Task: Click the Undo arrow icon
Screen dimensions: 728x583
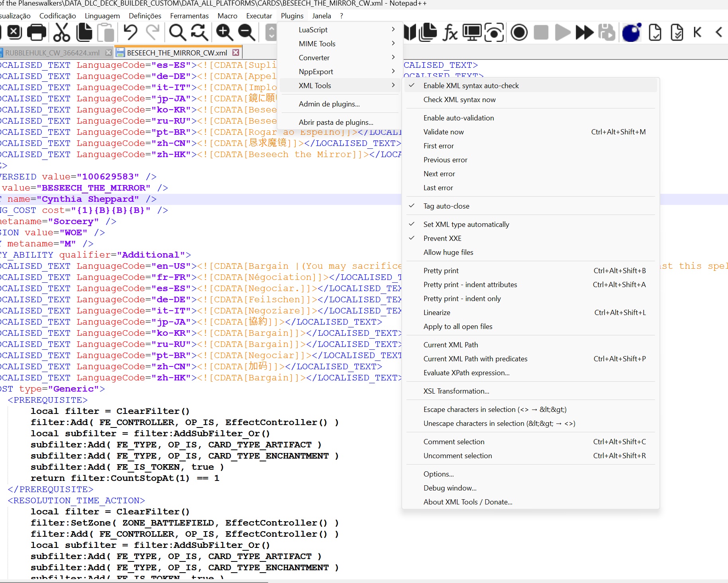Action: coord(130,33)
